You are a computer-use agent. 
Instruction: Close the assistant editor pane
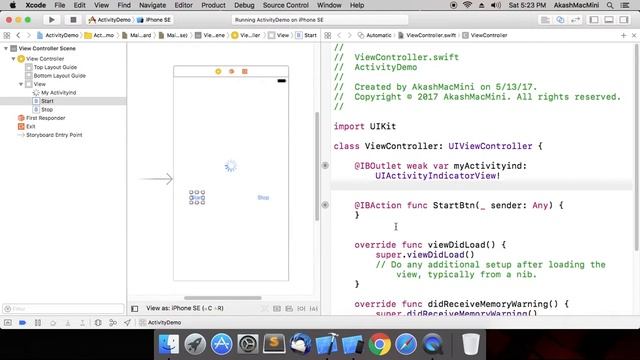(634, 36)
